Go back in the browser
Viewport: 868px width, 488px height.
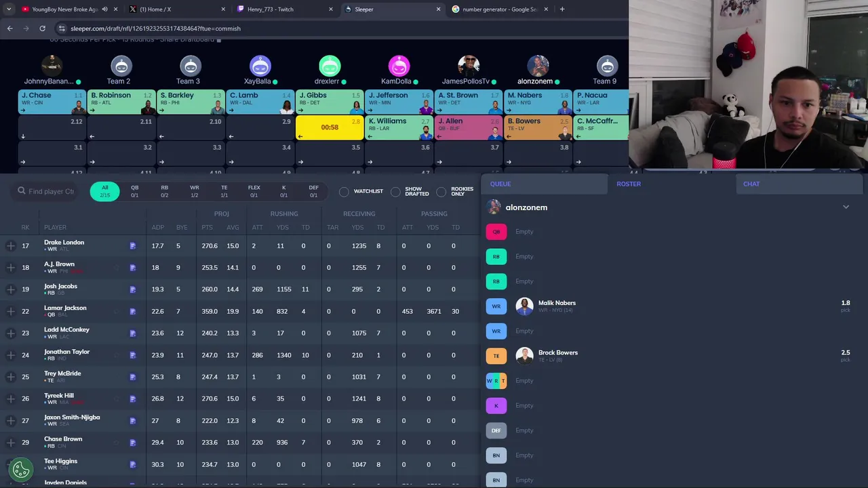coord(9,28)
